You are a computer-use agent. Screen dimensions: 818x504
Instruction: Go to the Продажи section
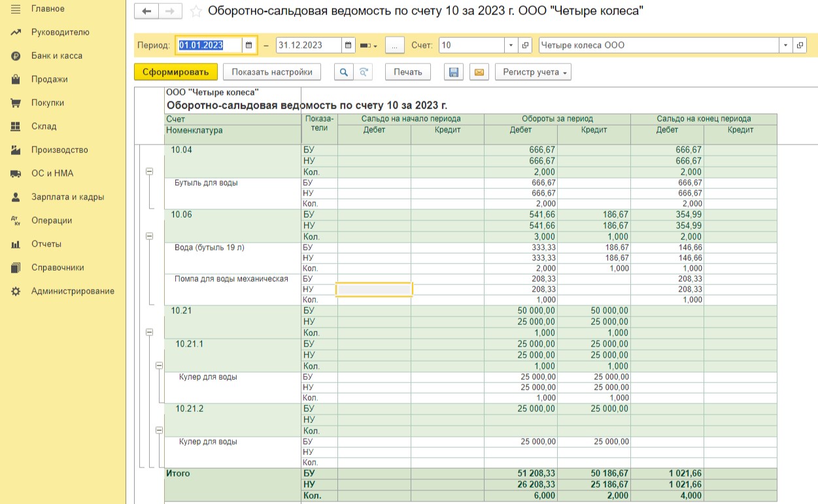pyautogui.click(x=50, y=79)
